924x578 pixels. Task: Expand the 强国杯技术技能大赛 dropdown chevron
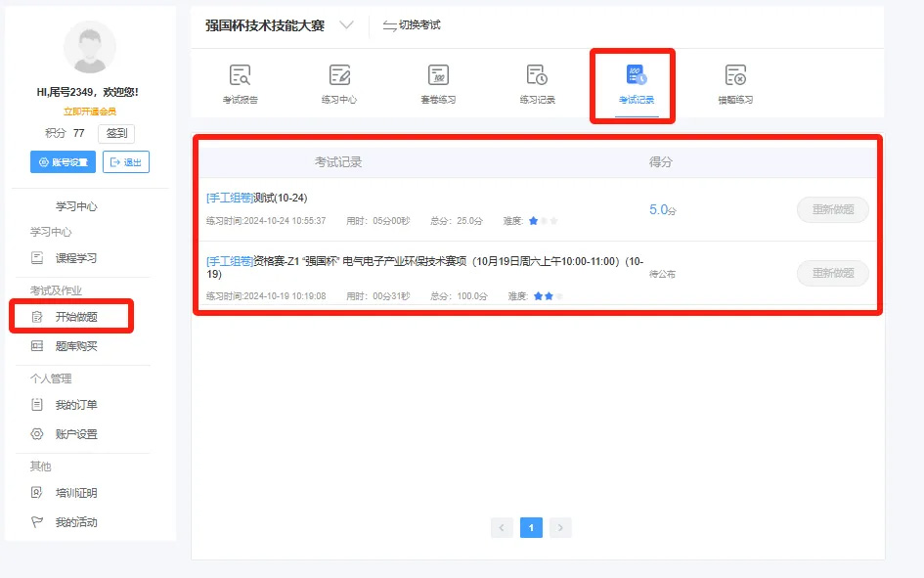point(346,25)
